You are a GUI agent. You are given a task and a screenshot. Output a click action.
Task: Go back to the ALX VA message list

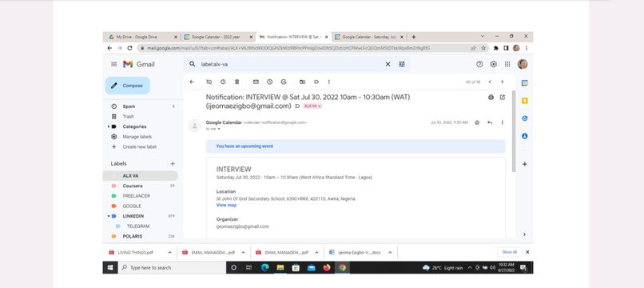192,82
